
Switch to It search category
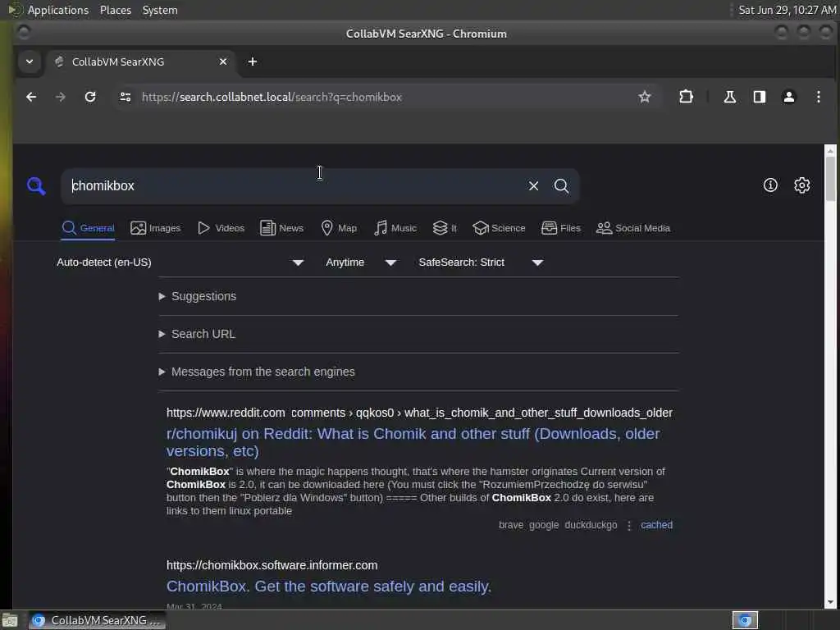click(445, 228)
